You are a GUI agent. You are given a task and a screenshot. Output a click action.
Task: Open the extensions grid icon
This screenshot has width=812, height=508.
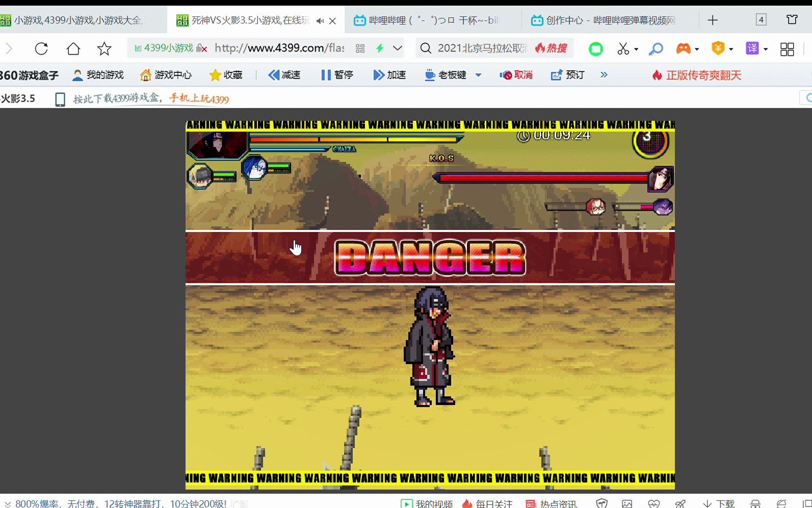787,49
